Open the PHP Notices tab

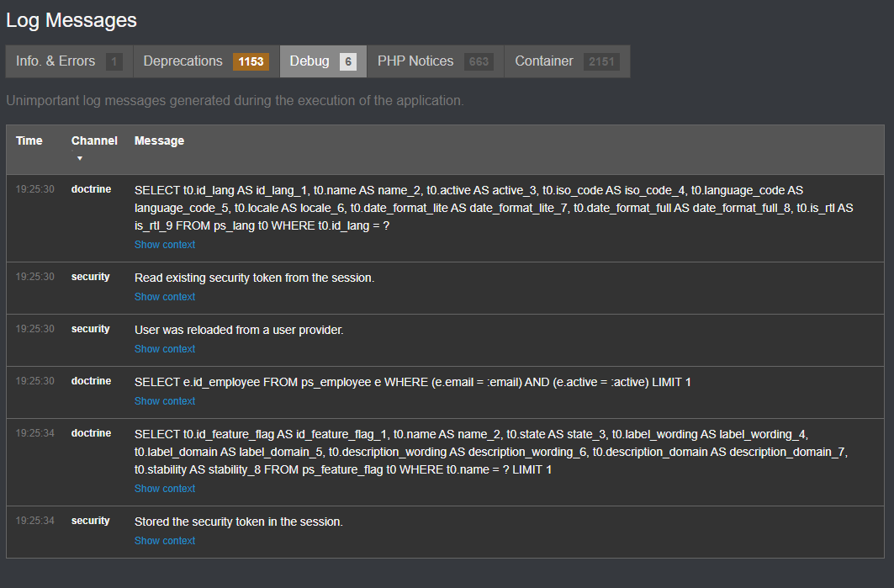click(x=436, y=61)
